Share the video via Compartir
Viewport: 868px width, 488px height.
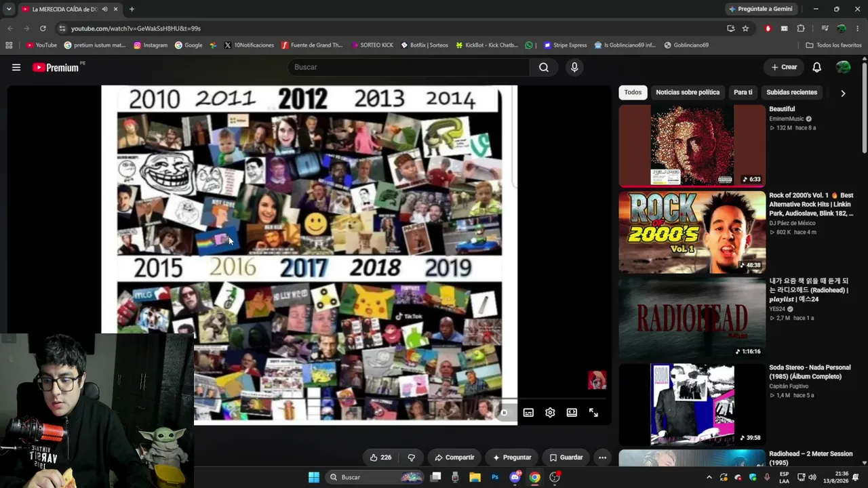(454, 457)
